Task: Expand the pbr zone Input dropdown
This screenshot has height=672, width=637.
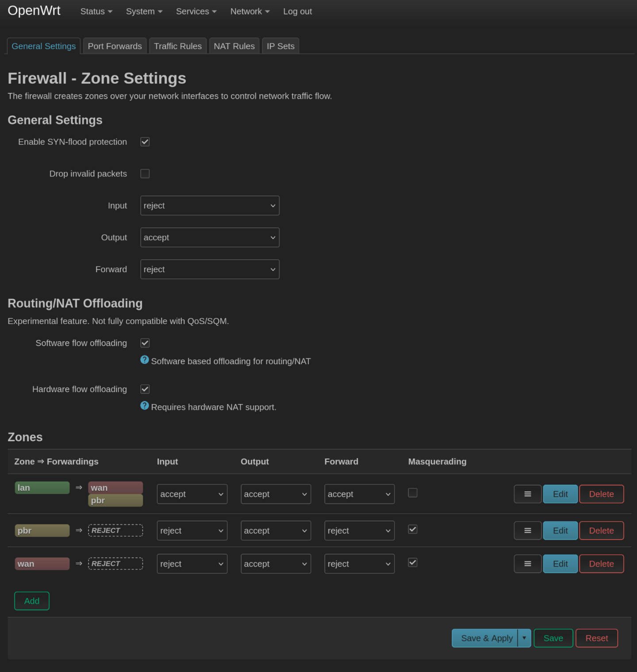Action: [192, 530]
